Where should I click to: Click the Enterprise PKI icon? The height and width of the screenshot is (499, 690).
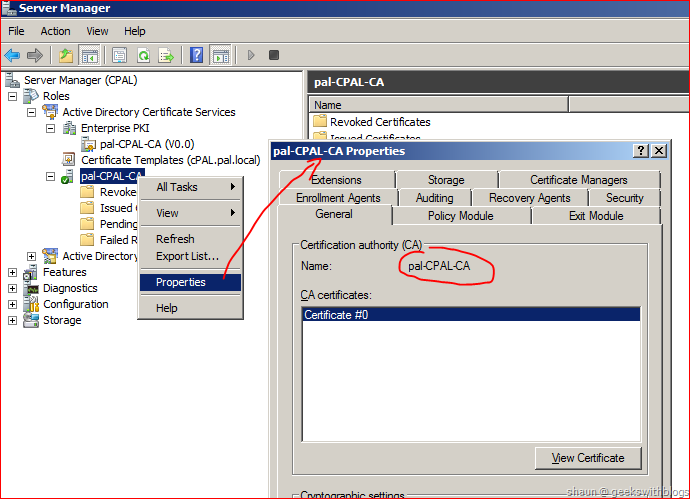coord(69,128)
